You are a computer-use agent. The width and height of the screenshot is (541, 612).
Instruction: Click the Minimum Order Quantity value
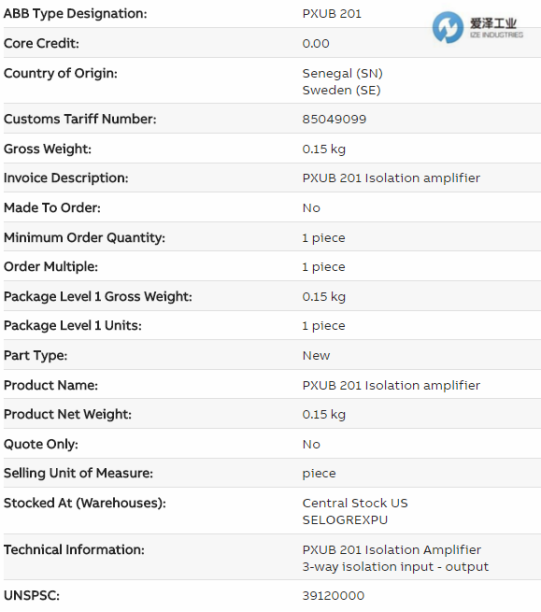coord(324,238)
